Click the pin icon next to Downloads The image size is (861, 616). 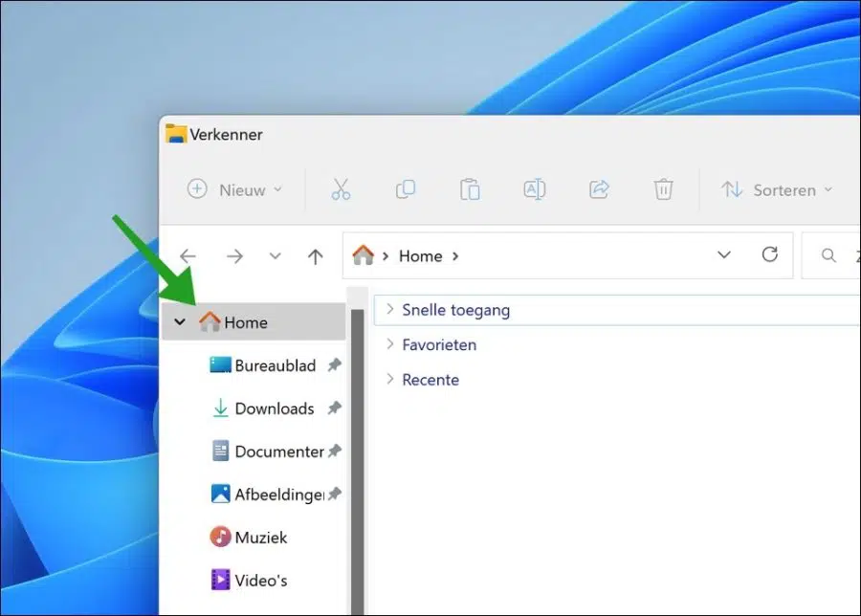coord(335,407)
